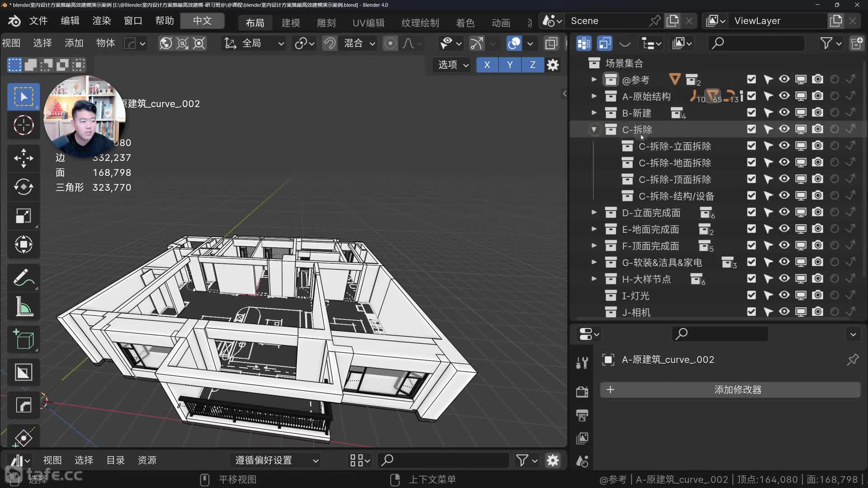Open the 渲染 menu
Viewport: 868px width, 488px height.
101,21
